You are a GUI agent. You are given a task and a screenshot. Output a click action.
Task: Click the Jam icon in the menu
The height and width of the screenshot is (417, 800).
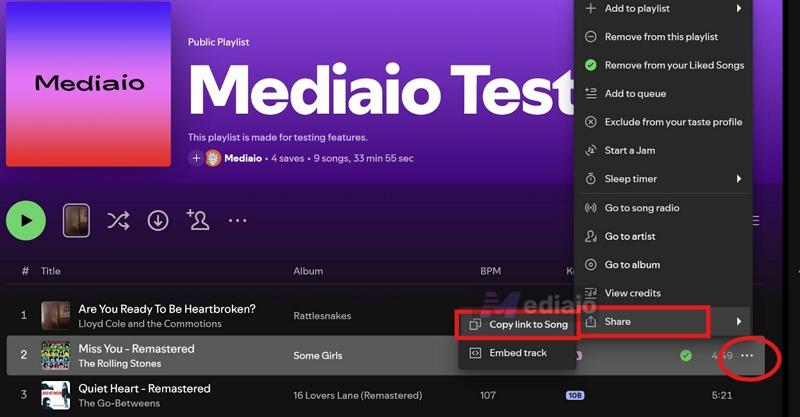[x=590, y=151]
